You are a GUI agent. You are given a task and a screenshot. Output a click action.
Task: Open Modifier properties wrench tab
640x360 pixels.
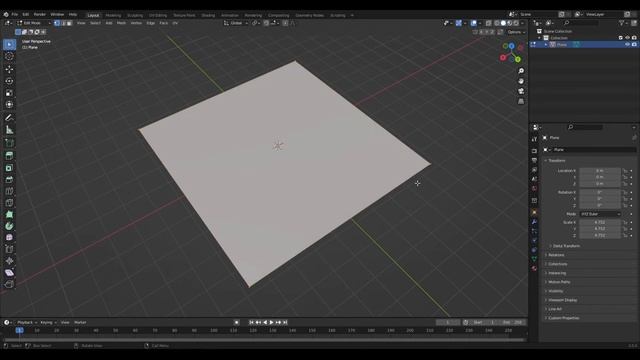click(x=534, y=222)
